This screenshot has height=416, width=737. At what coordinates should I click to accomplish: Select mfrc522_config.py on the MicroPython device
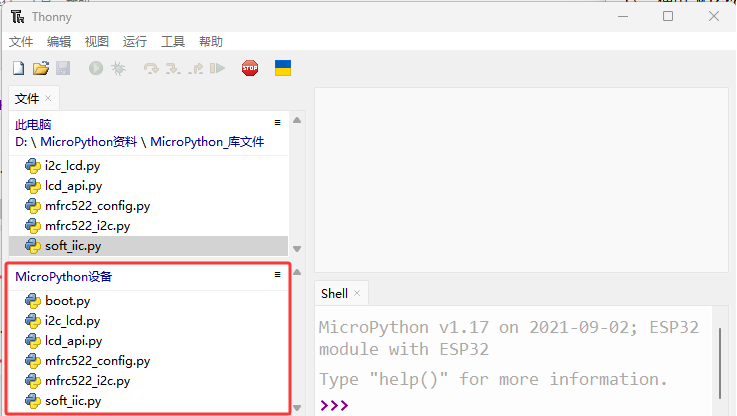[149, 361]
